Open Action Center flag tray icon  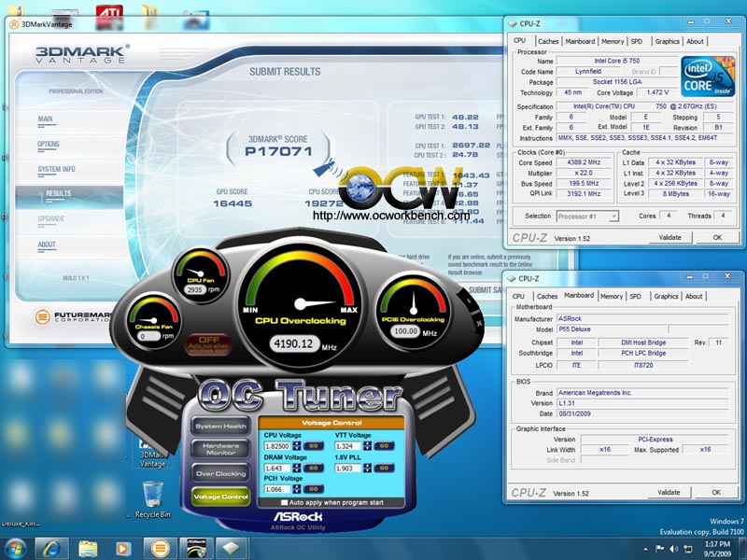(x=660, y=549)
